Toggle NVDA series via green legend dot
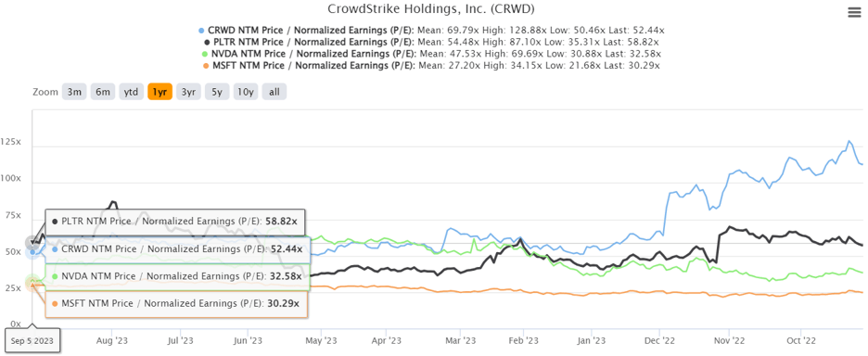The width and height of the screenshot is (868, 356). [x=205, y=54]
